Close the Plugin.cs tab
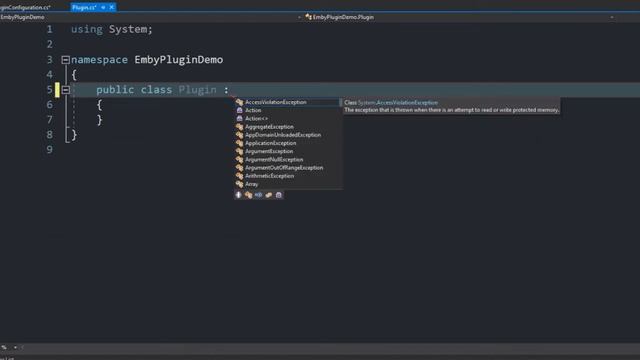Screen dimensions: 640x360 pyautogui.click(x=111, y=7)
